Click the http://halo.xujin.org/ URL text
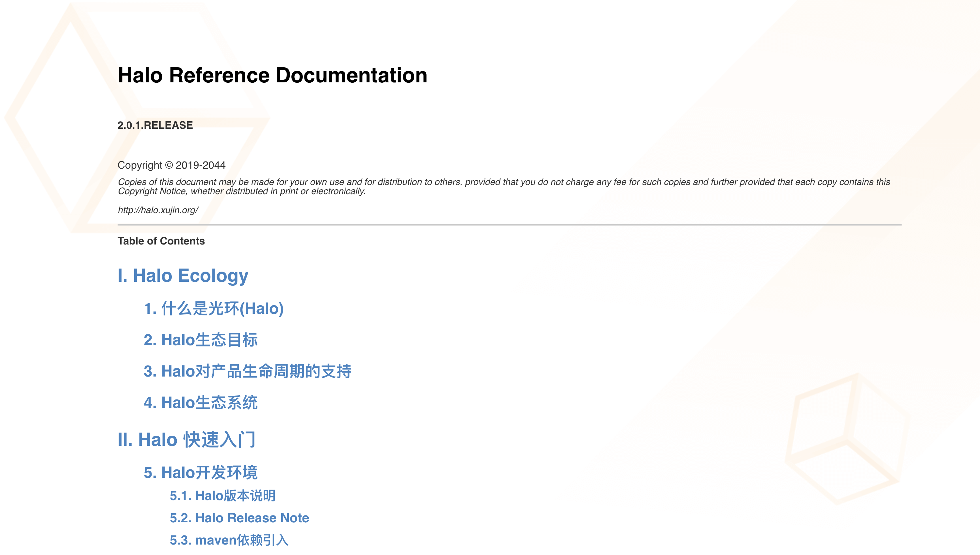The width and height of the screenshot is (980, 555). [x=158, y=210]
